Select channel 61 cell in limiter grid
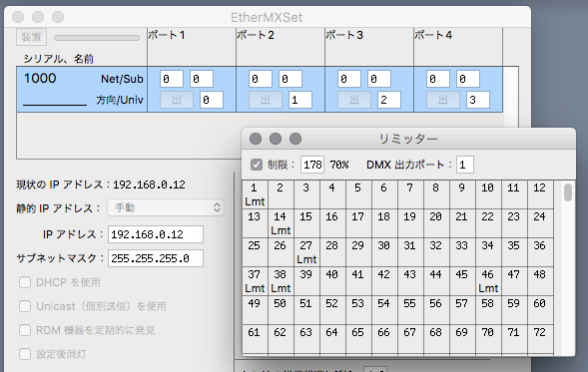 coord(255,339)
